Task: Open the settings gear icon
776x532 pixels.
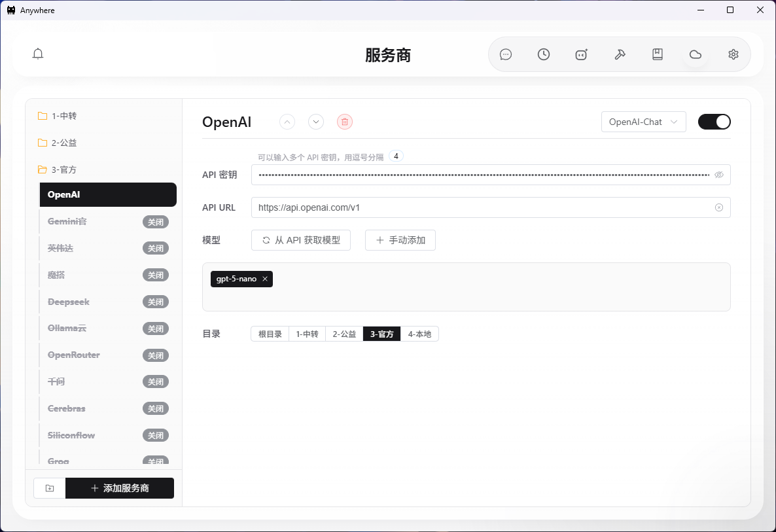Action: click(733, 54)
